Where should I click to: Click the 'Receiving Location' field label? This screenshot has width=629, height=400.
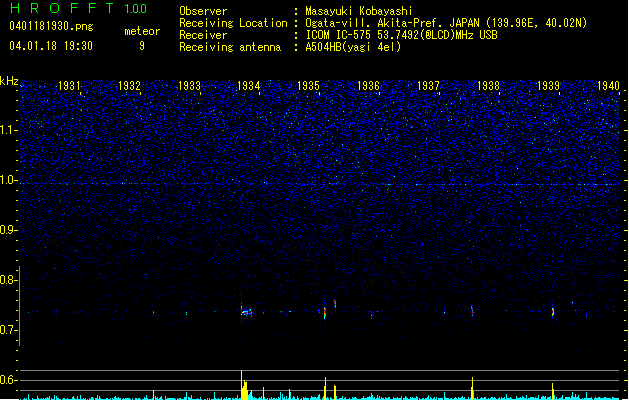pos(233,23)
